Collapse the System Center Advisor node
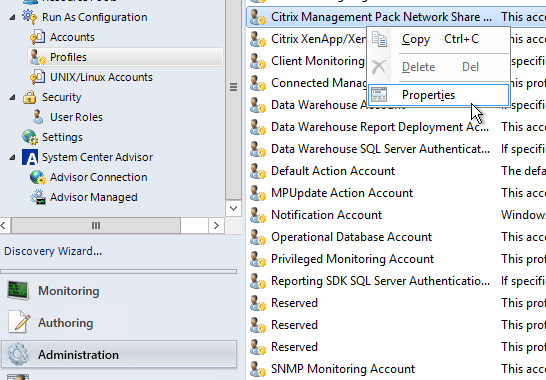546x380 pixels. (12, 157)
